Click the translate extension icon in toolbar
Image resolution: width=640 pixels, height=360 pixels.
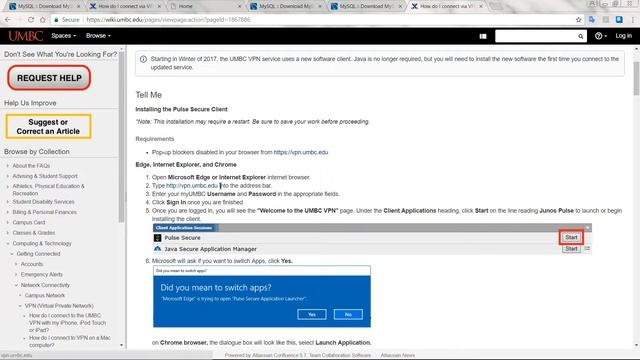point(592,20)
